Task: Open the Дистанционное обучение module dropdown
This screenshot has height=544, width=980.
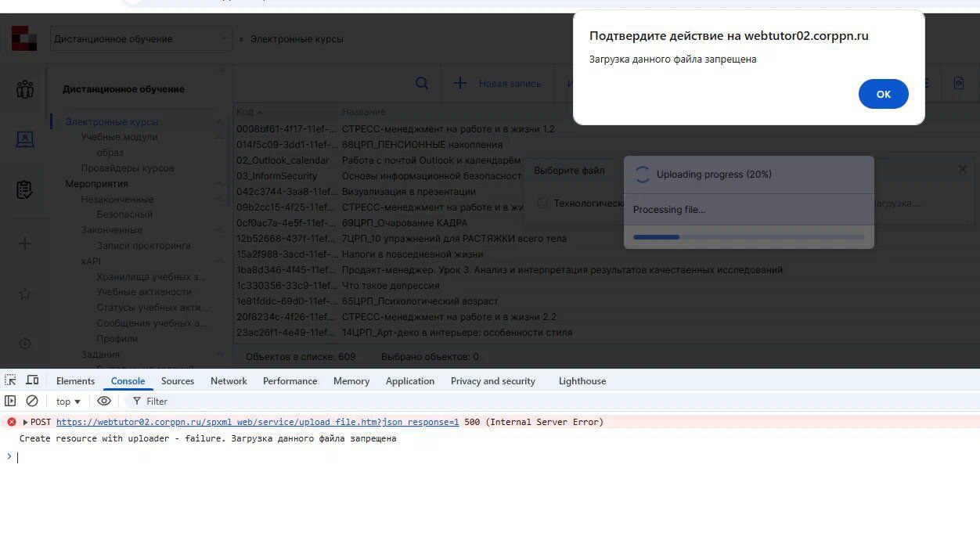Action: pos(141,39)
